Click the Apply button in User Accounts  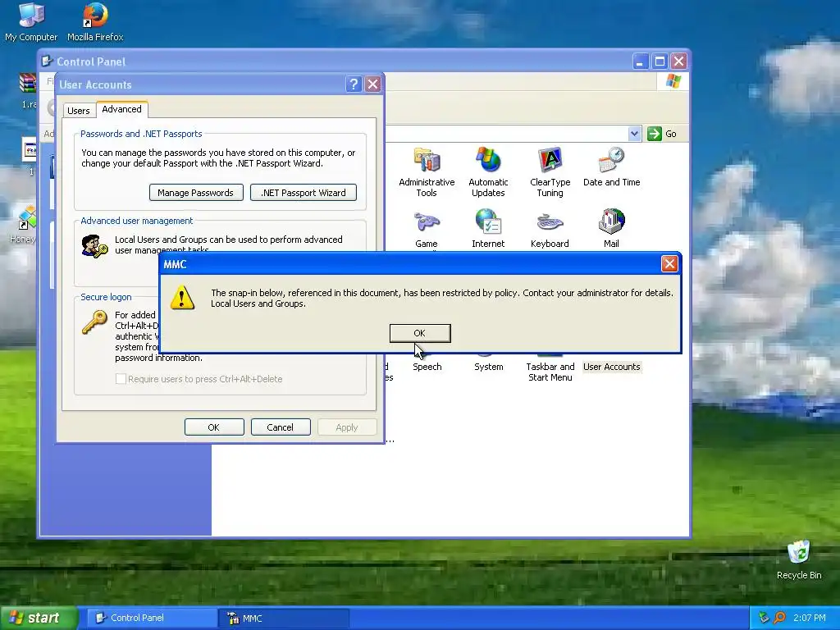[x=347, y=427]
